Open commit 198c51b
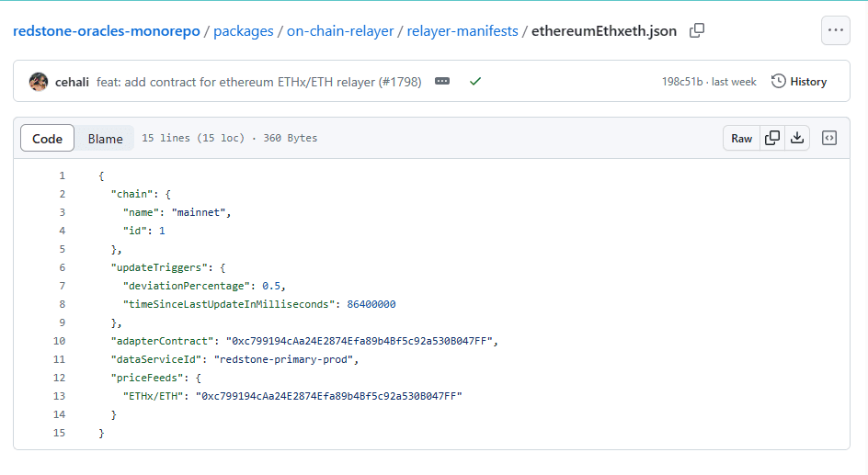868x475 pixels. [682, 82]
